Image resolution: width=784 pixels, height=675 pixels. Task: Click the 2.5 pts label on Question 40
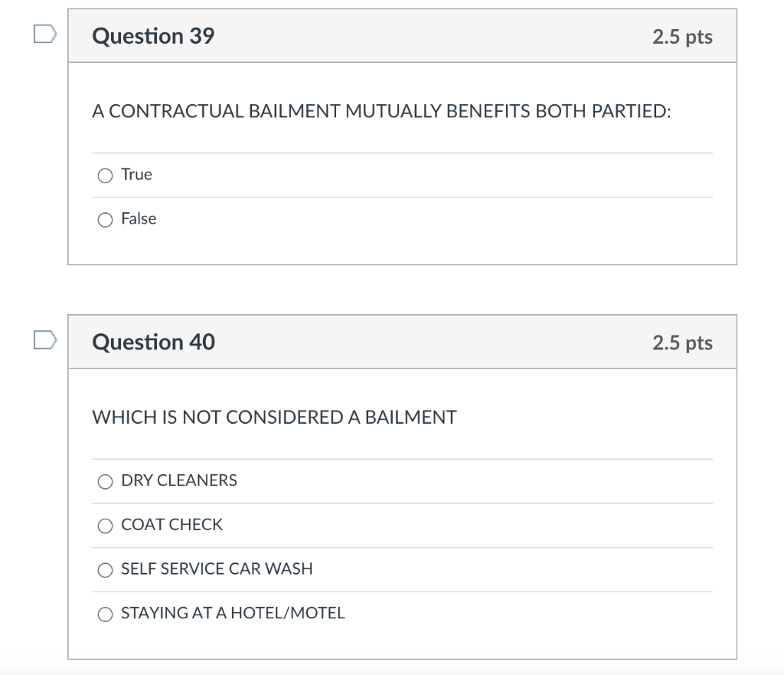(x=681, y=342)
